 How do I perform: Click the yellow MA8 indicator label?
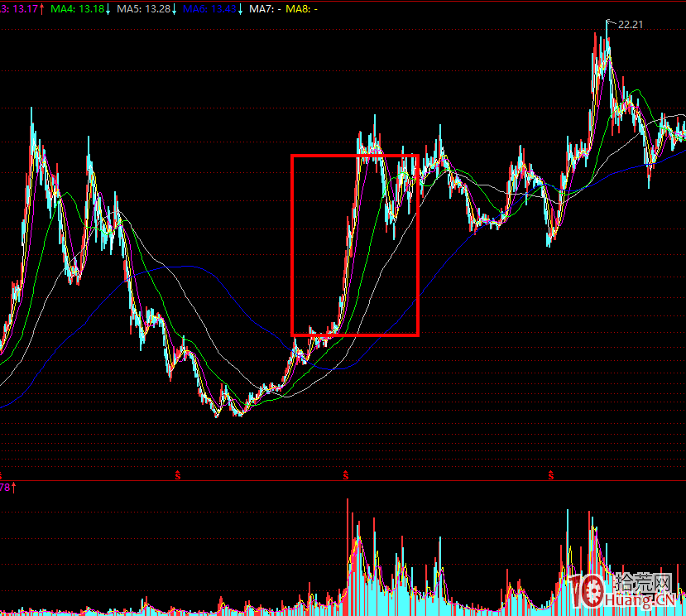click(x=301, y=9)
